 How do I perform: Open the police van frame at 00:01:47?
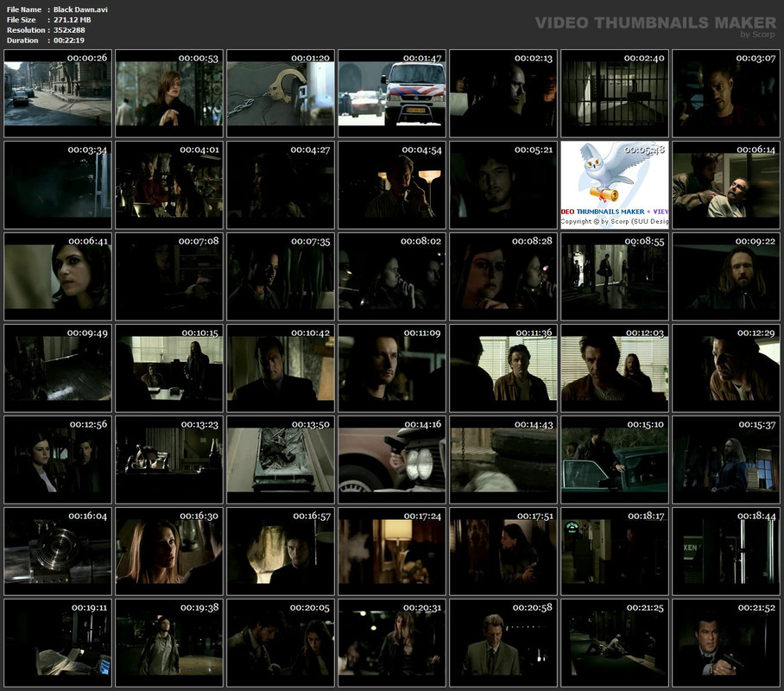coord(392,93)
